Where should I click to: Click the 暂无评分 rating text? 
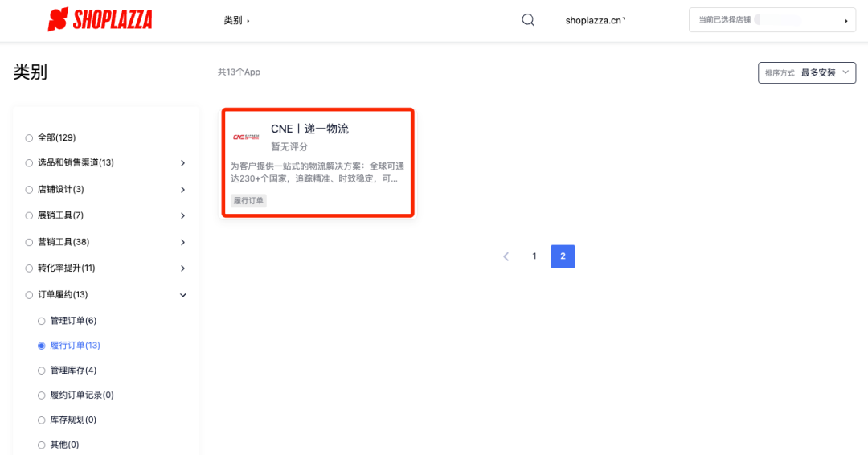(289, 146)
